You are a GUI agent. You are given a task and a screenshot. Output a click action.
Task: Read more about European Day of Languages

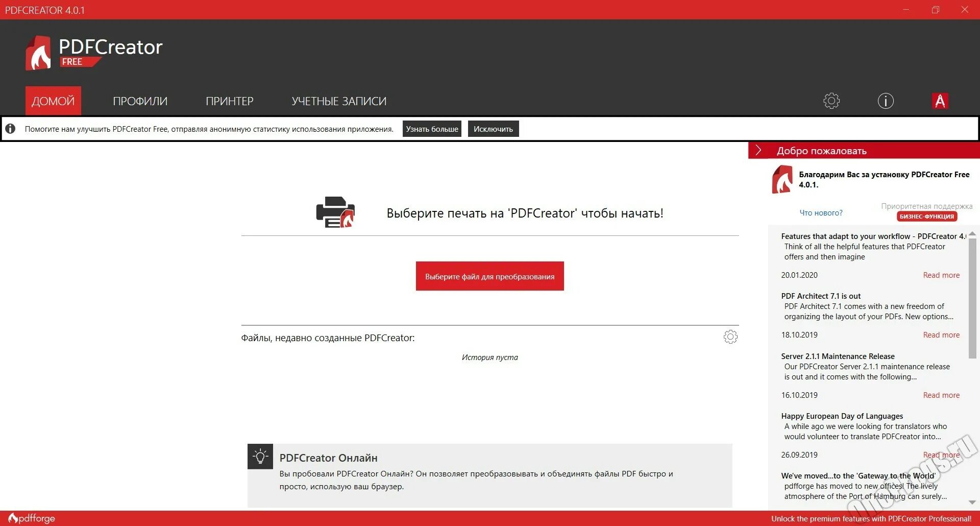click(x=941, y=455)
